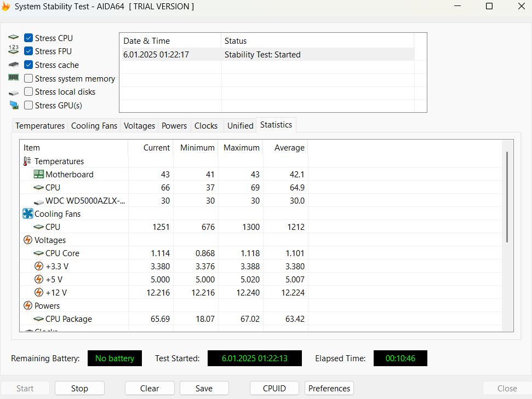Click the Average column header
Viewport: 532px width, 399px height.
[x=285, y=148]
